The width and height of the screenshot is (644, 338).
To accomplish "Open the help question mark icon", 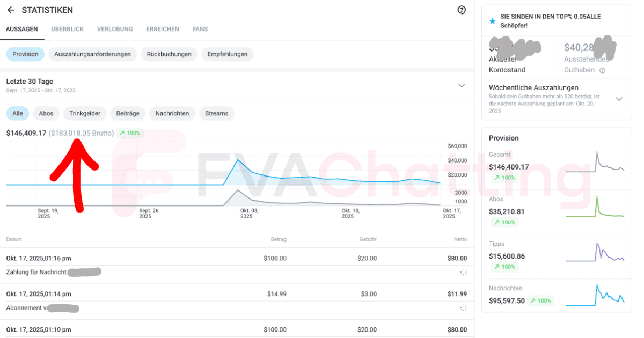I will pyautogui.click(x=462, y=10).
